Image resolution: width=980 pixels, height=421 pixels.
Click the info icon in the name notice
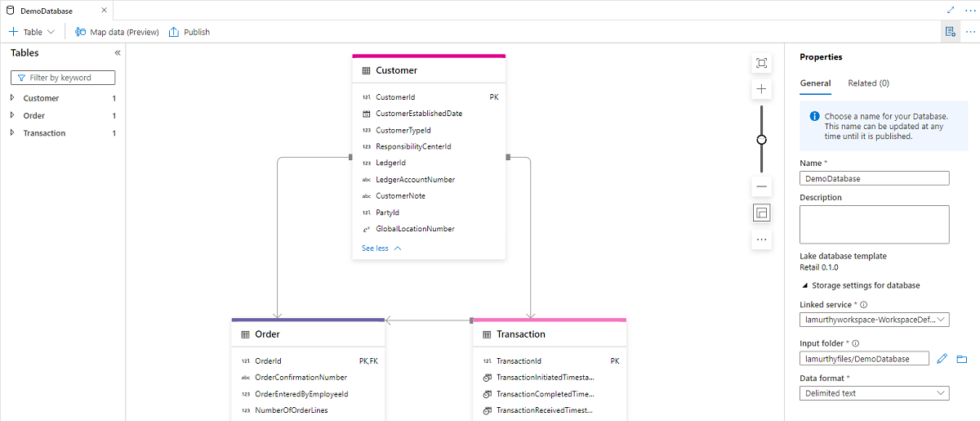[814, 116]
